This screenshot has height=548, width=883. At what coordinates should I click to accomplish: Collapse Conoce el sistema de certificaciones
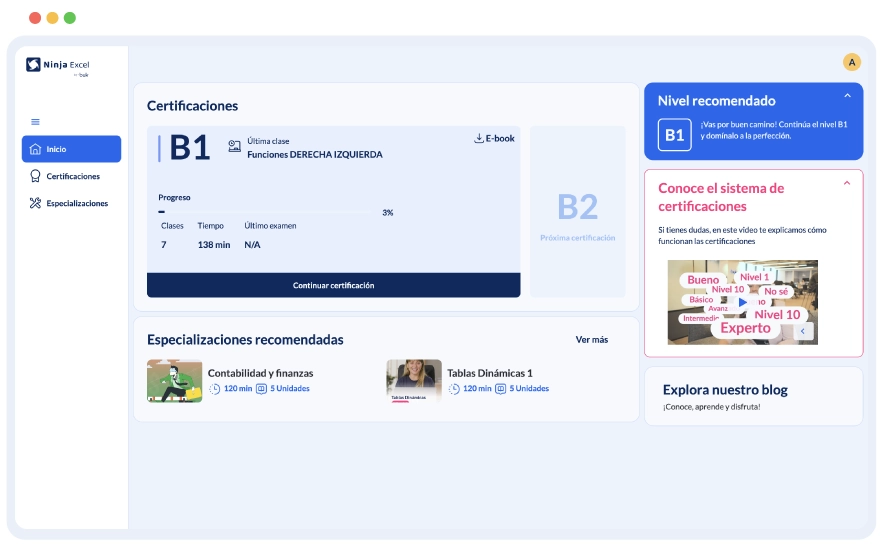[x=847, y=183]
